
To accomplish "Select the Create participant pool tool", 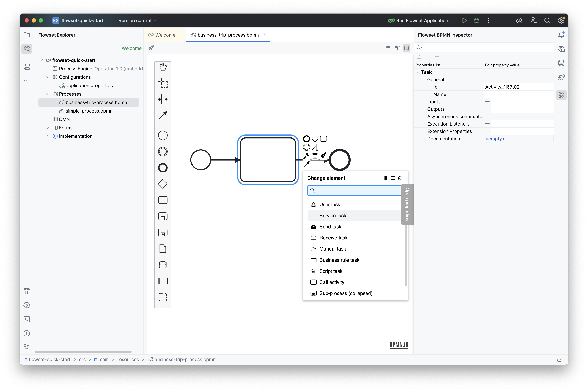I will point(163,281).
